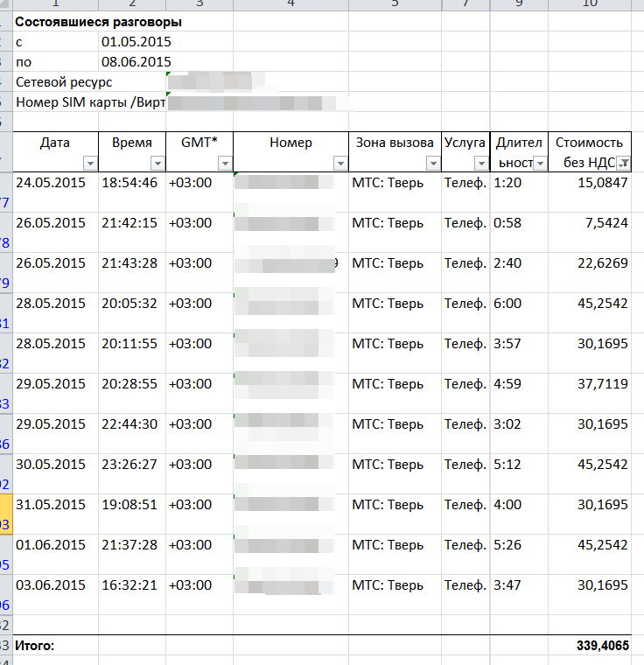
Task: Select the time cell 16:32:21
Action: (x=132, y=595)
